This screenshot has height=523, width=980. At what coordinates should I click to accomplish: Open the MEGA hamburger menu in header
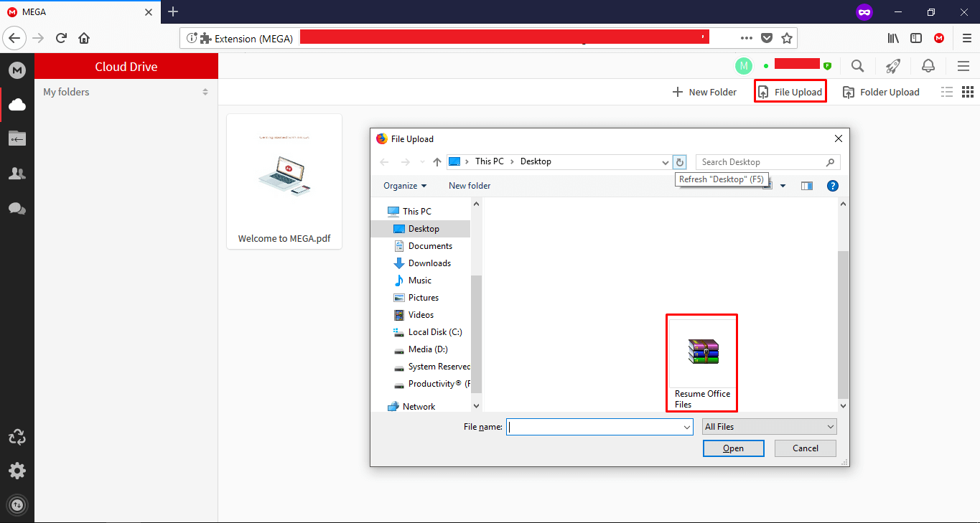click(963, 66)
